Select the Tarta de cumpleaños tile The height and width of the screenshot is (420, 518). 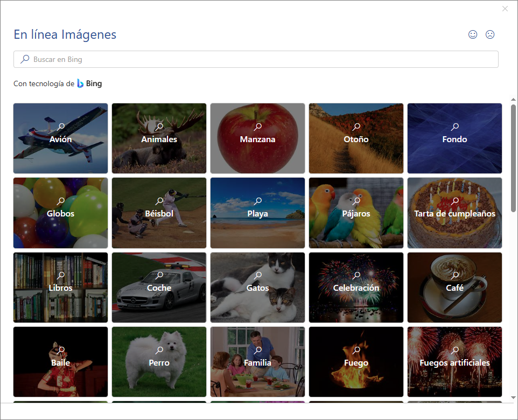[454, 213]
